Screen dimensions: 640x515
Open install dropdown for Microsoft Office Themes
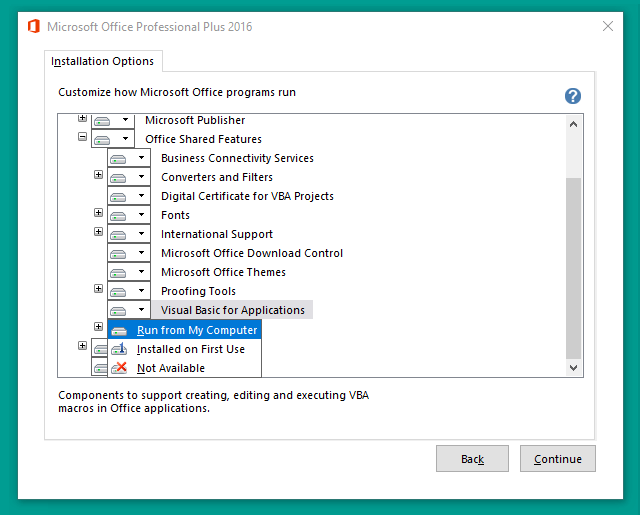pyautogui.click(x=129, y=272)
